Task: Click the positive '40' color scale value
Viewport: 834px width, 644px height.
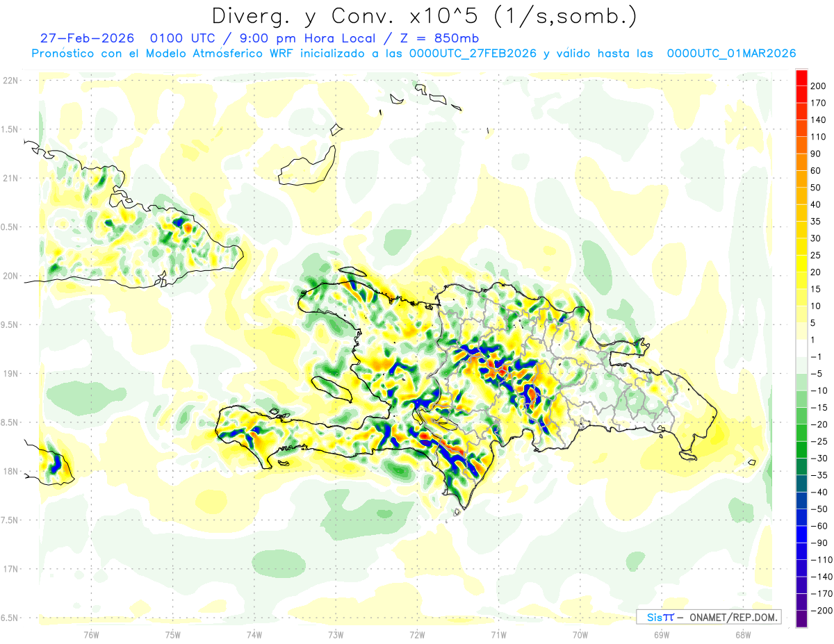Action: pyautogui.click(x=817, y=205)
